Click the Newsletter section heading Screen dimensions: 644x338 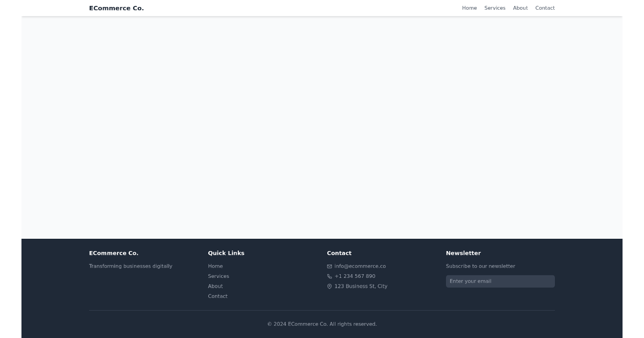coord(463,253)
